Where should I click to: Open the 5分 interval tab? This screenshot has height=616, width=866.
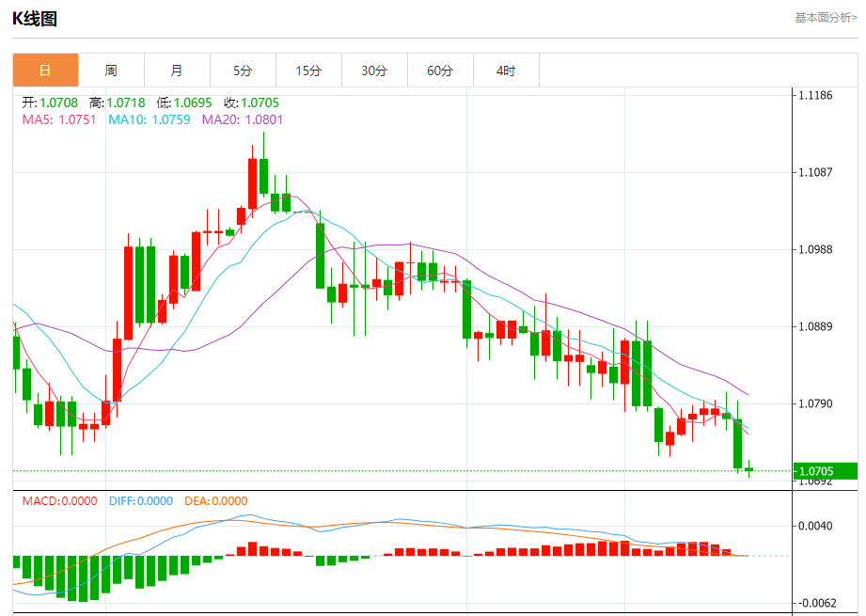pyautogui.click(x=243, y=71)
